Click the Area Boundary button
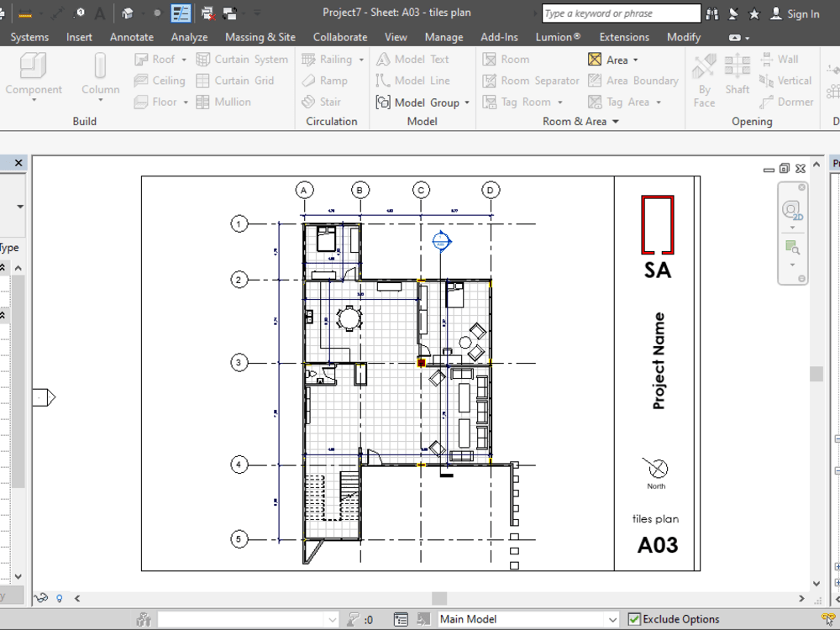The width and height of the screenshot is (840, 630). point(633,81)
